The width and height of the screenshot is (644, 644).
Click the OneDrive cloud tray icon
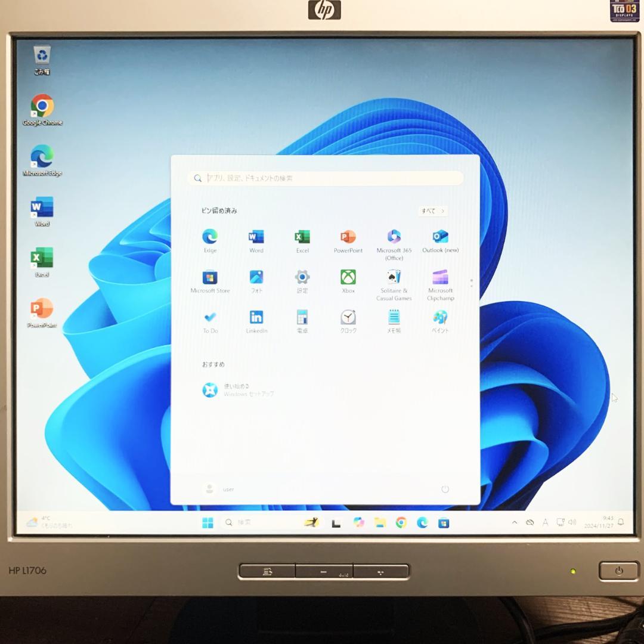(x=530, y=522)
